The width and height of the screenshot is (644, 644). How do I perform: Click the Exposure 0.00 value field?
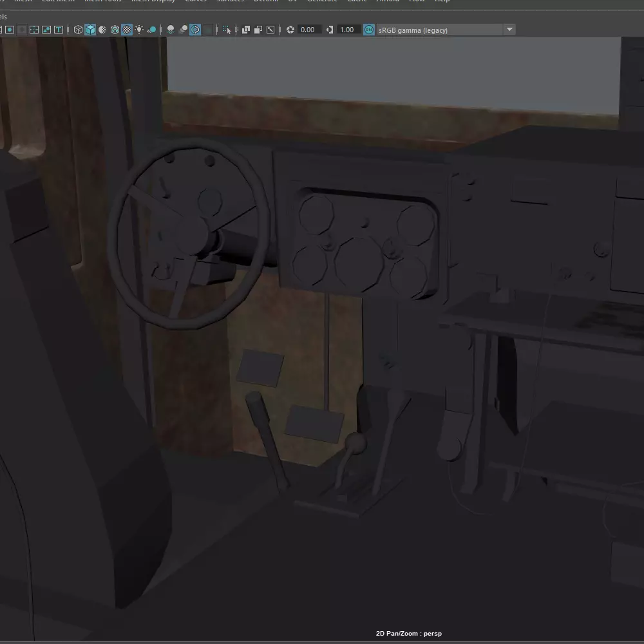(x=309, y=30)
